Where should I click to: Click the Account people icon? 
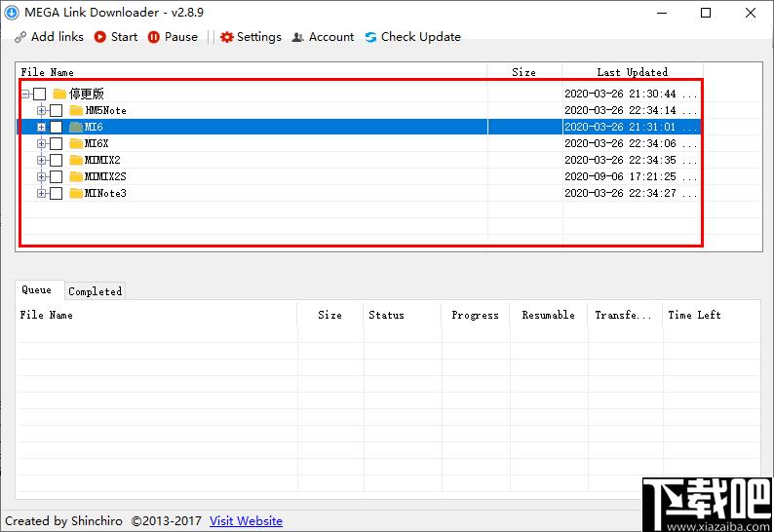[297, 37]
